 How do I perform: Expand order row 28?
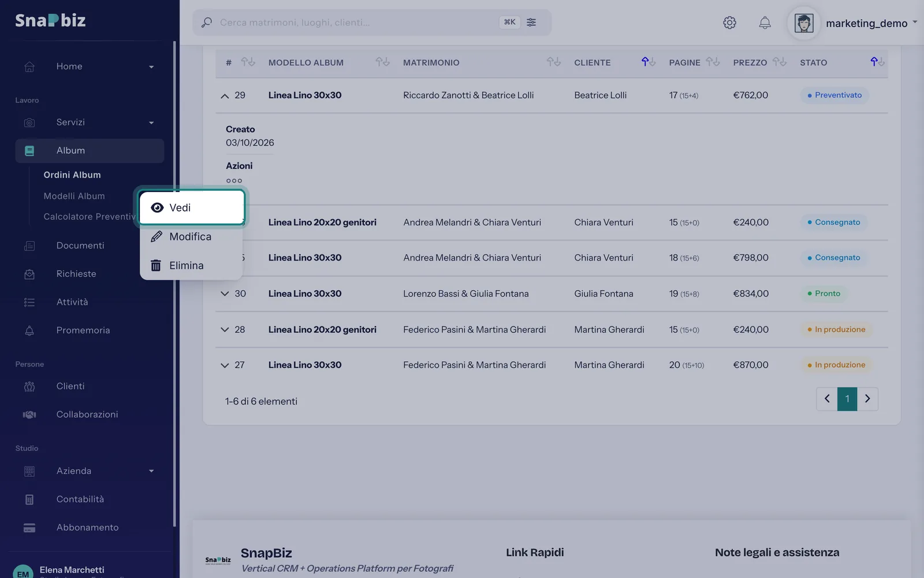[x=225, y=329]
